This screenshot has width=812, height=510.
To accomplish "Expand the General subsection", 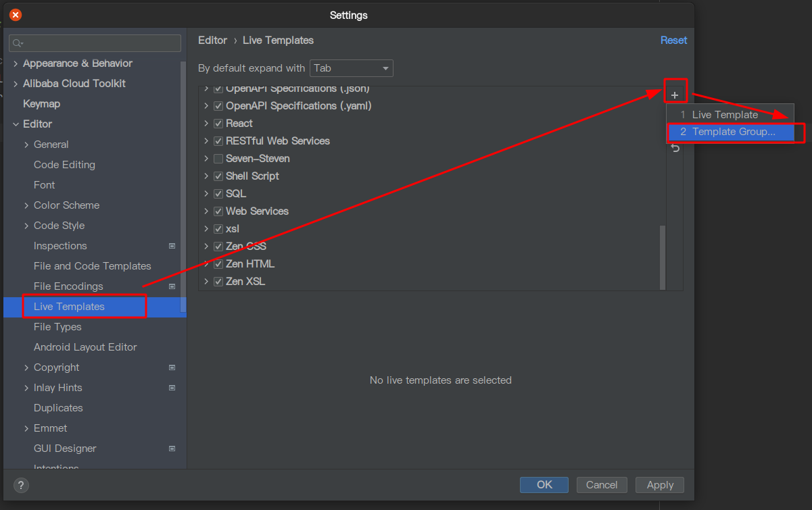I will click(x=26, y=145).
